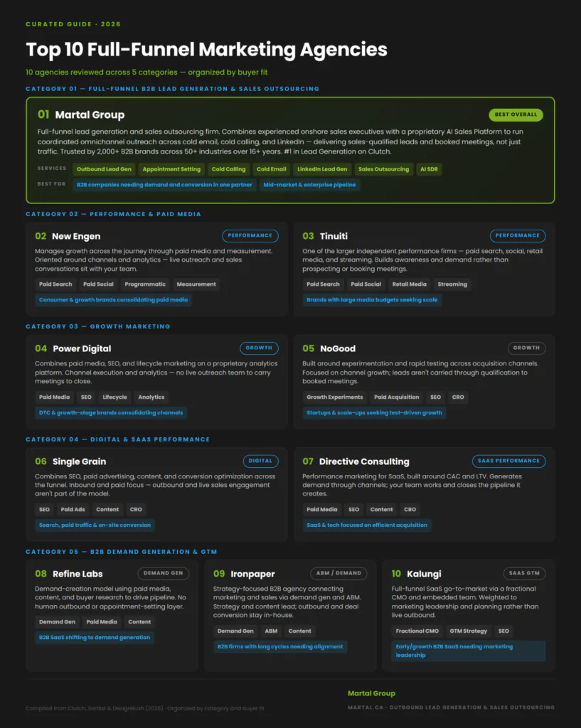
Task: Click 'SaaS & tech focused on efficient acquisition'
Action: pos(367,525)
